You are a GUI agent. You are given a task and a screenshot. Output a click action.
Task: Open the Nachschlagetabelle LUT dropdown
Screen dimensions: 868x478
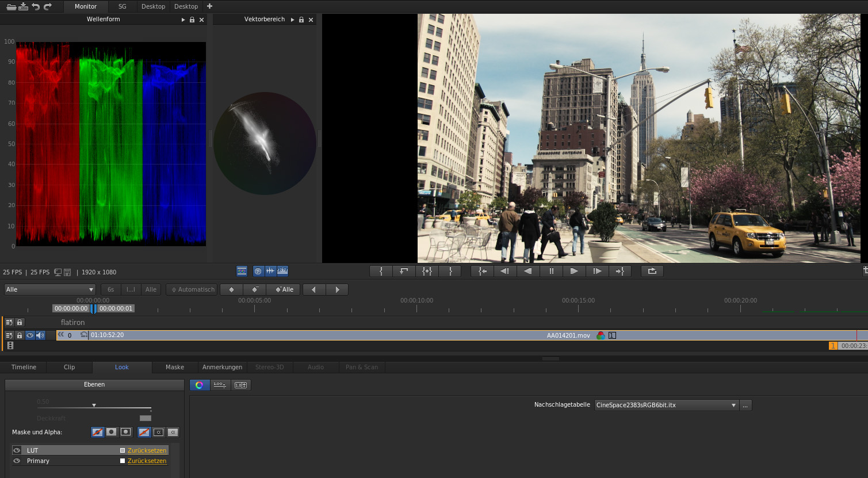tap(666, 405)
